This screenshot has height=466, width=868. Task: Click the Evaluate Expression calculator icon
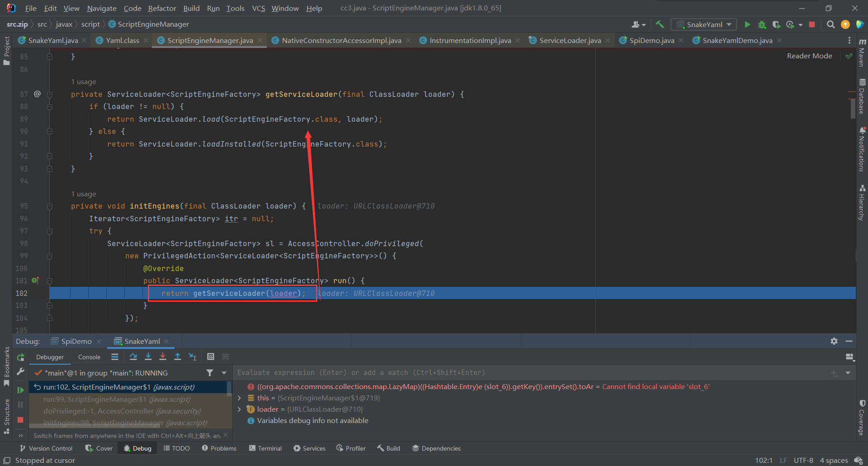(211, 357)
